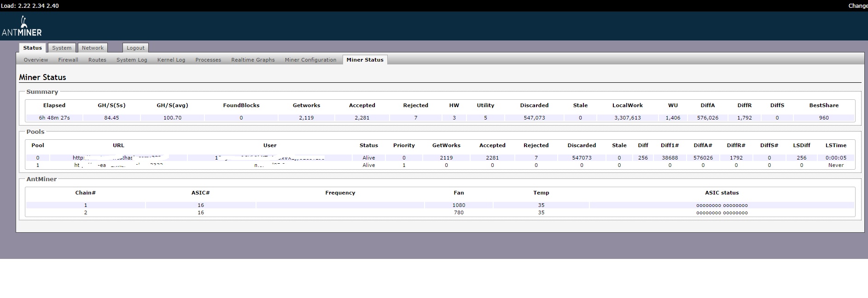Viewport: 868px width, 298px height.
Task: Click the Miner Status page heading
Action: [x=42, y=77]
